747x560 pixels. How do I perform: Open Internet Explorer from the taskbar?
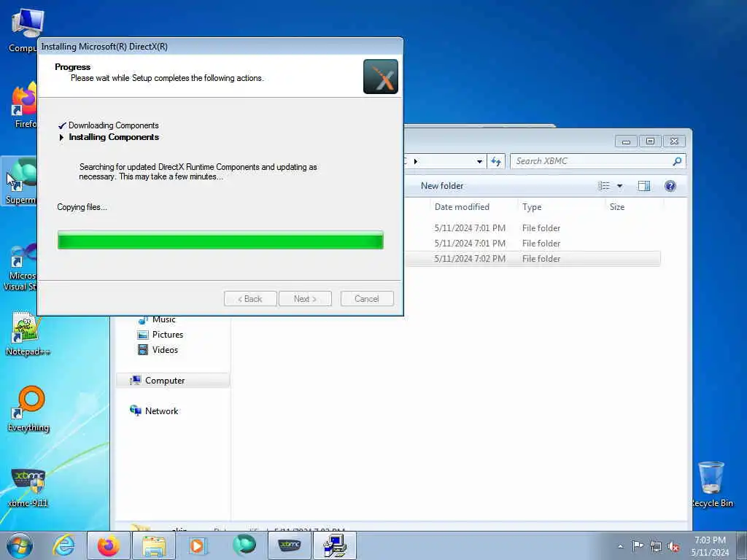click(64, 545)
